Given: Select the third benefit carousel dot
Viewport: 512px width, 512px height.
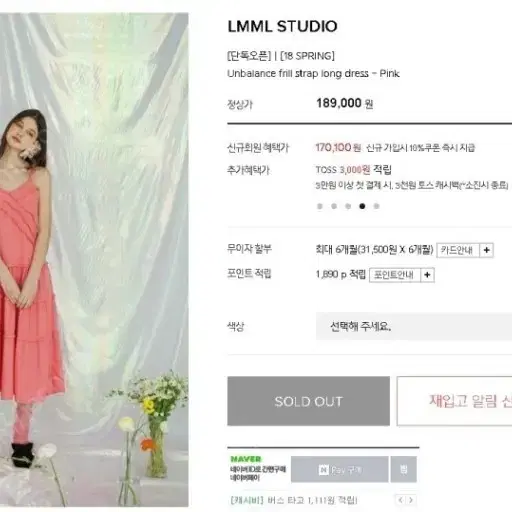Looking at the screenshot, I should 348,206.
